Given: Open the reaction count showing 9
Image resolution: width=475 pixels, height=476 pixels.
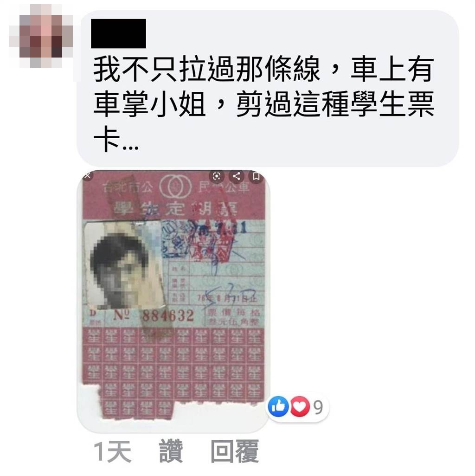Looking at the screenshot, I should [318, 407].
